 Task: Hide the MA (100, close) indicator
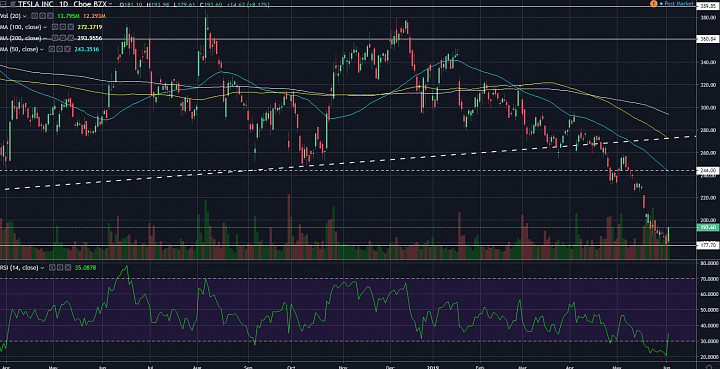[x=55, y=27]
